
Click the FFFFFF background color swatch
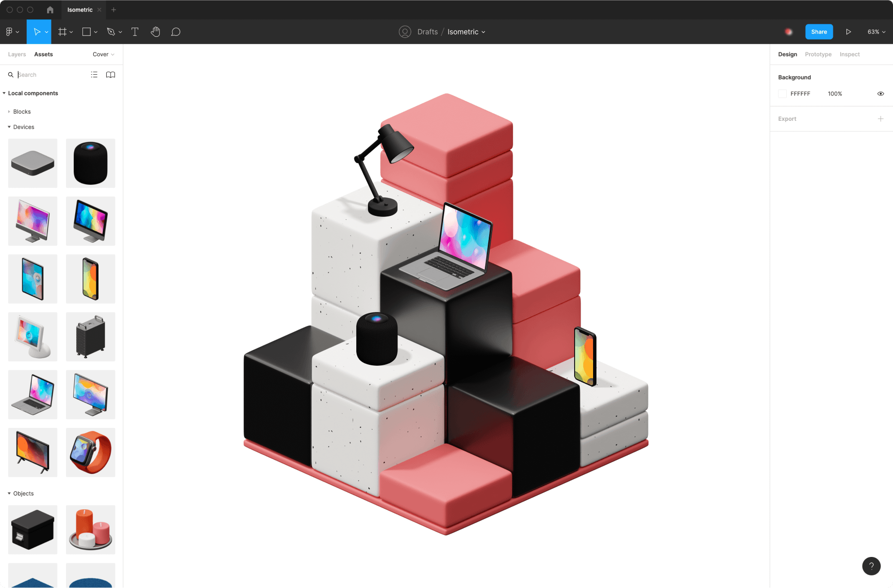[x=782, y=94]
